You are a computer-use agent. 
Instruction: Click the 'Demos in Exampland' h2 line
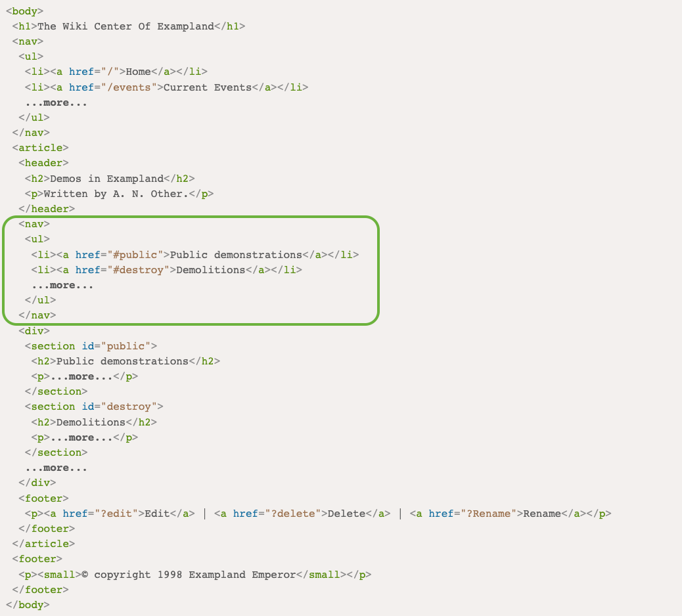110,179
